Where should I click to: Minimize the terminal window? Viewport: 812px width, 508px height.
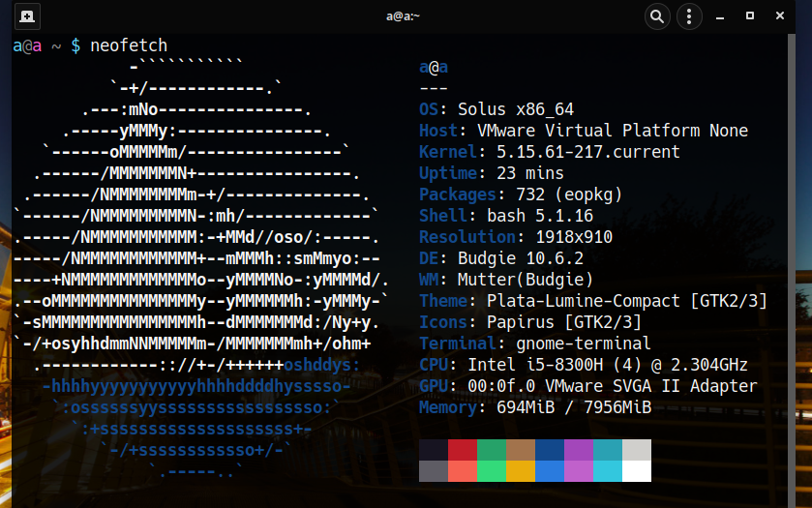(720, 16)
